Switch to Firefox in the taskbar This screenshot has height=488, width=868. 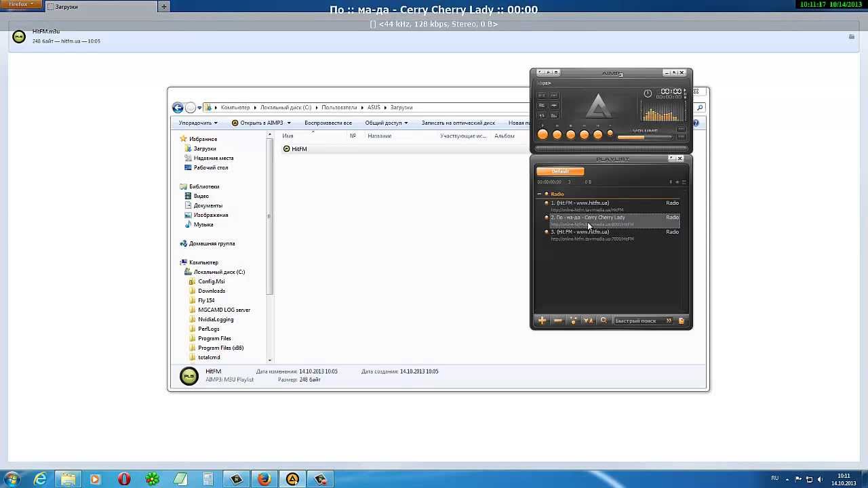[x=264, y=479]
